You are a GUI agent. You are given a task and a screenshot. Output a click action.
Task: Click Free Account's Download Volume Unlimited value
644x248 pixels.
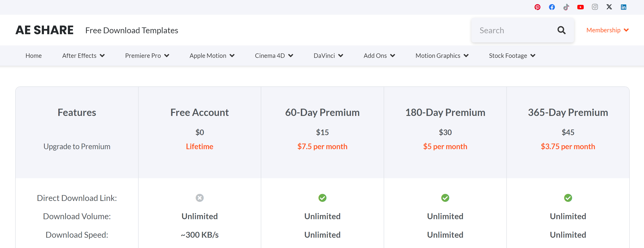click(x=199, y=216)
